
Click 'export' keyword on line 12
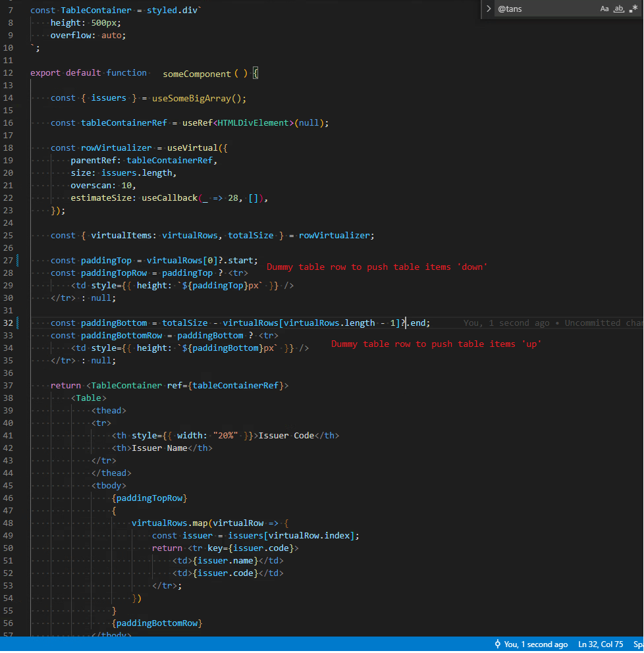45,73
